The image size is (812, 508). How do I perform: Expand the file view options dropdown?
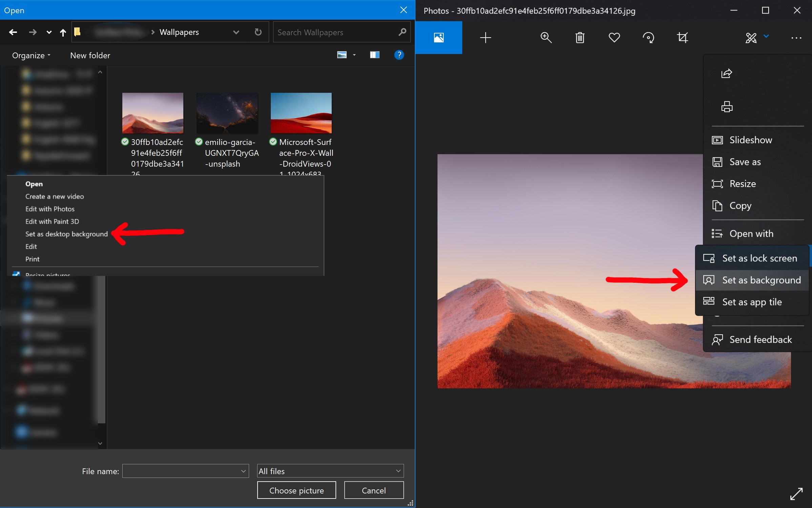352,56
